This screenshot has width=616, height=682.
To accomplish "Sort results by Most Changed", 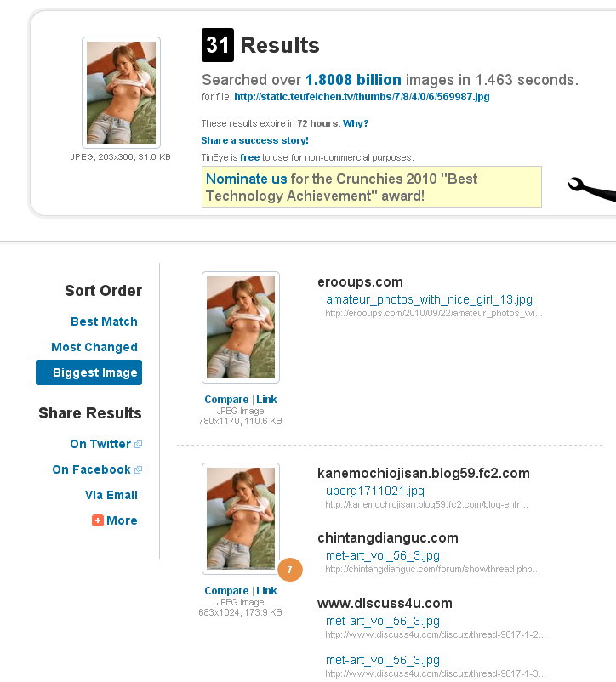I will [x=94, y=347].
